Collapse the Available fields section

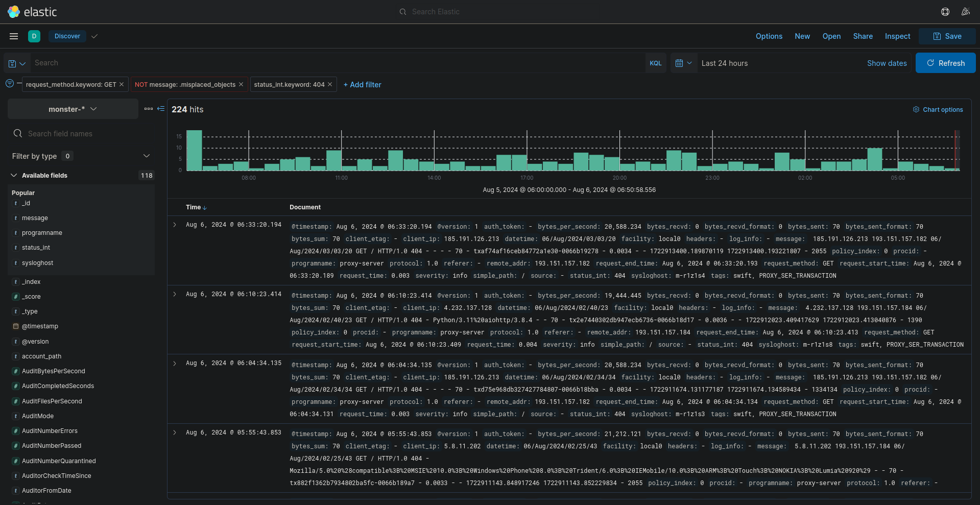point(14,176)
